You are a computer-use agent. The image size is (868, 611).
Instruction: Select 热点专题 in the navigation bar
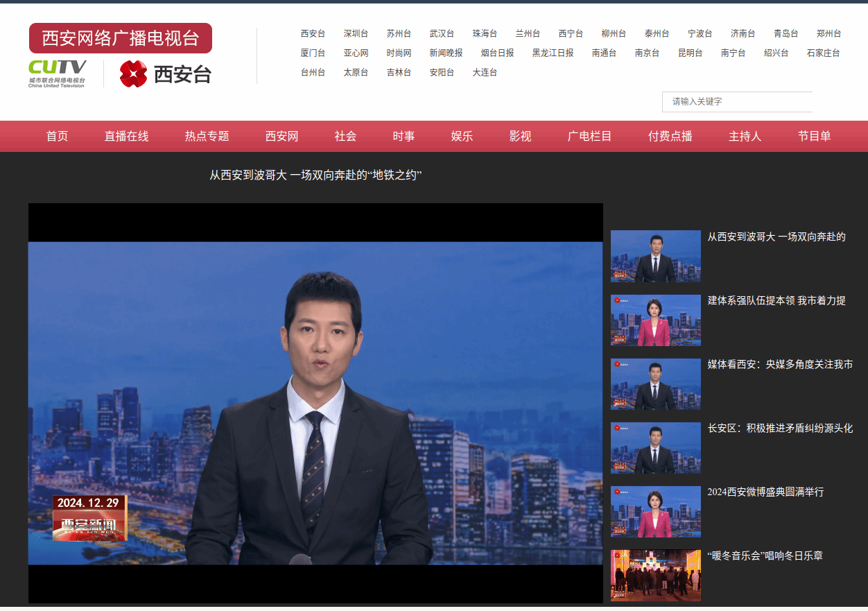click(x=207, y=137)
